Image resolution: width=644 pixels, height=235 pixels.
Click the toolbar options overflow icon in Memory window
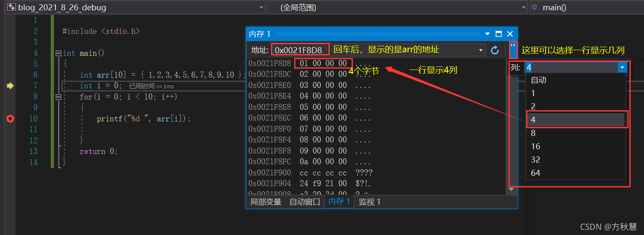pyautogui.click(x=513, y=50)
